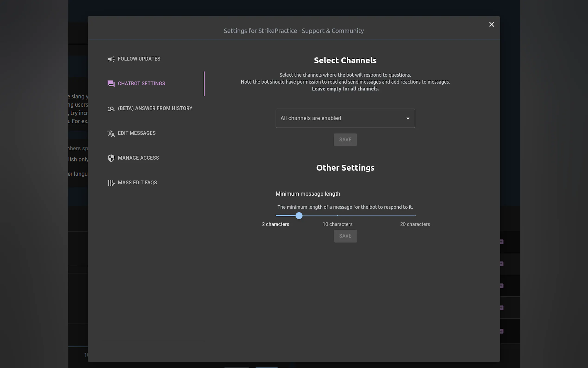Click the Chatbot Settings chat bubble icon

[x=111, y=84]
